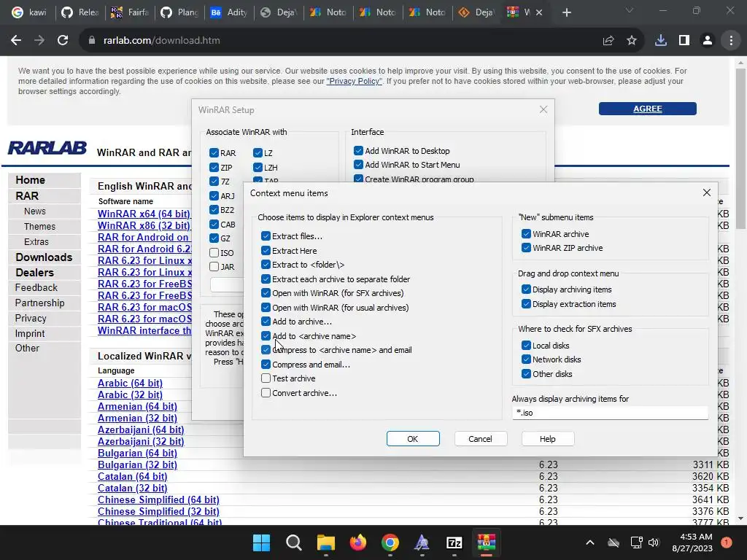Reload the rarlab page

tap(63, 41)
